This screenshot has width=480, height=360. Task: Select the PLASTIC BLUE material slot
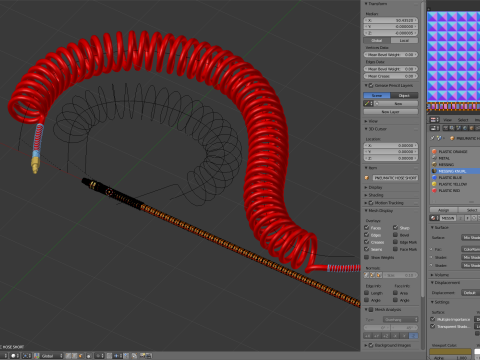pos(455,178)
